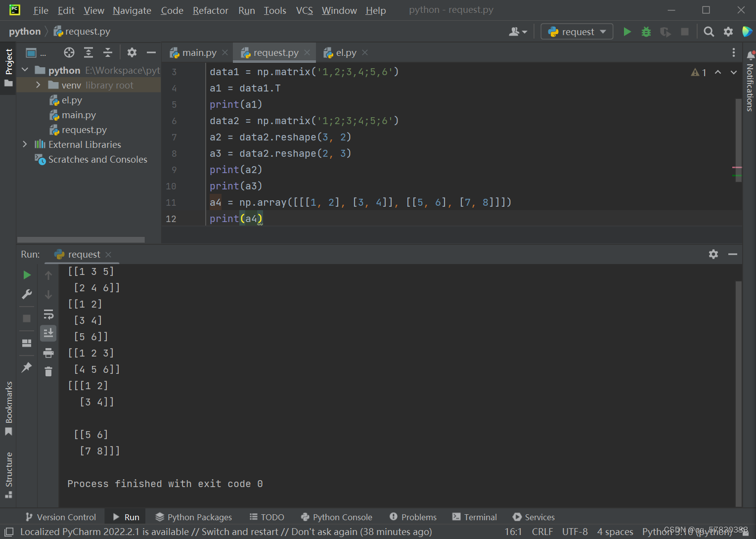Screen dimensions: 756x539
Task: Collapse all items in Project panel
Action: (108, 52)
